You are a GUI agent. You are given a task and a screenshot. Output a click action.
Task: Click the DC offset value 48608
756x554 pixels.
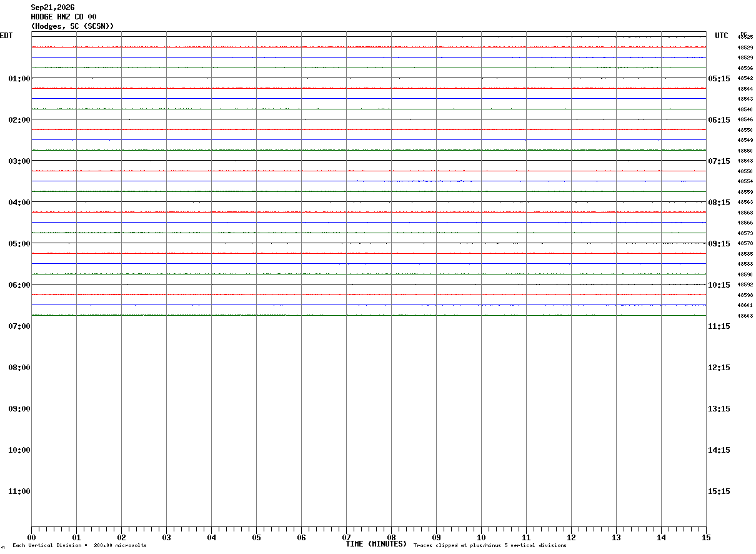(745, 316)
